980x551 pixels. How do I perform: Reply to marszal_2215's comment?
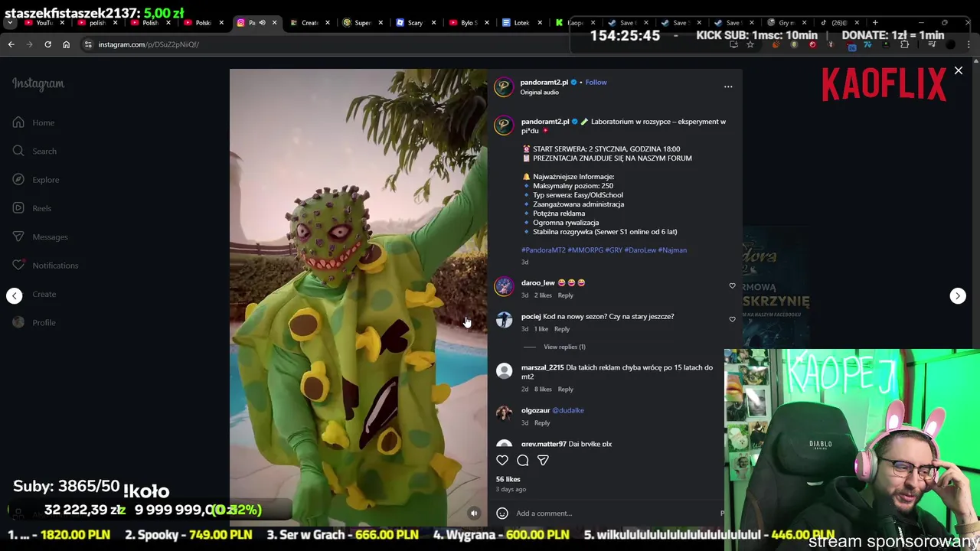point(565,390)
